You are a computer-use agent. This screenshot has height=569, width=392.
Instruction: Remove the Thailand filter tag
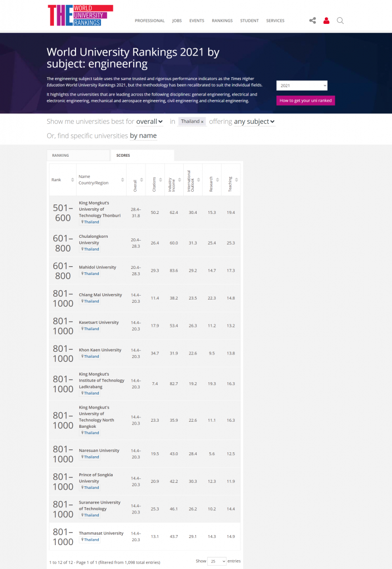[x=202, y=122]
